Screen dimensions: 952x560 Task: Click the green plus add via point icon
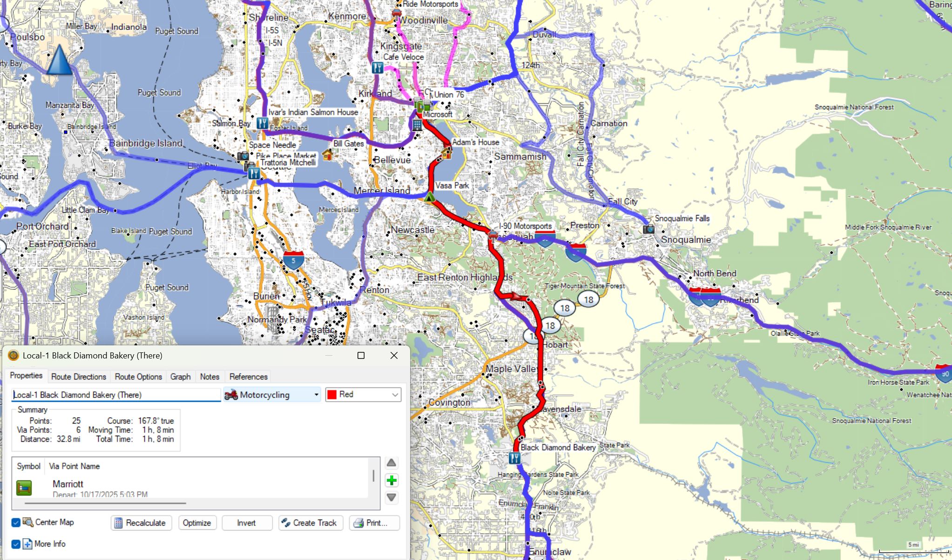coord(392,480)
